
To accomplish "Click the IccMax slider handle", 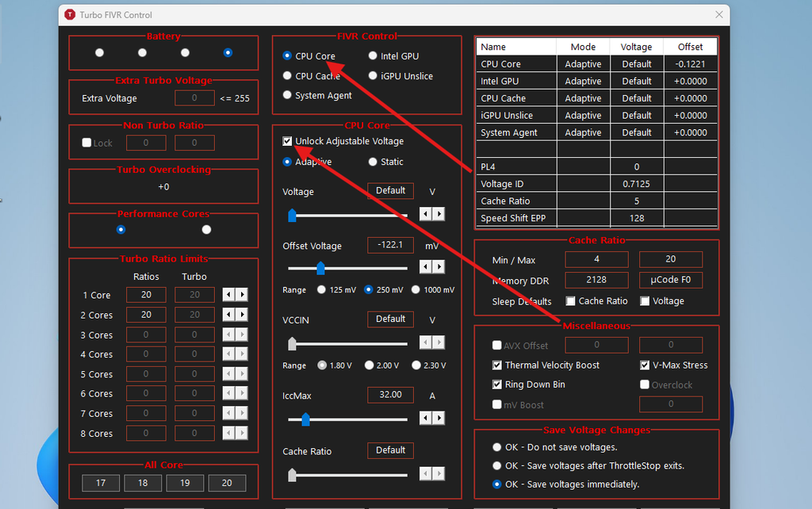I will [305, 419].
